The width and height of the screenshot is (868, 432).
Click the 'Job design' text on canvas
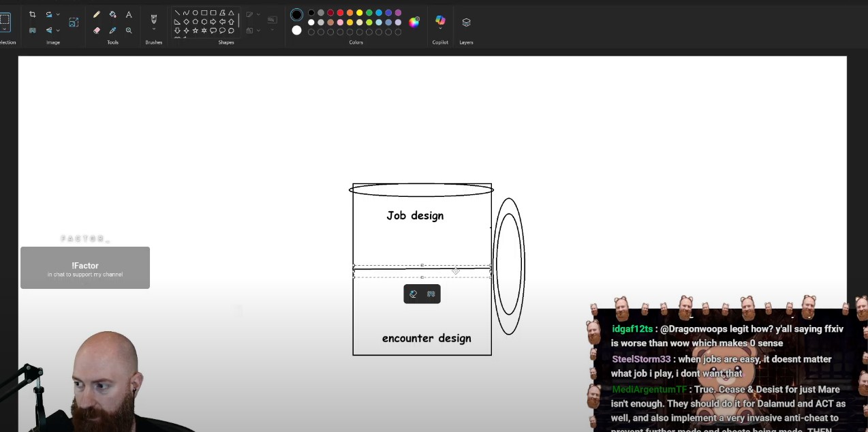415,215
